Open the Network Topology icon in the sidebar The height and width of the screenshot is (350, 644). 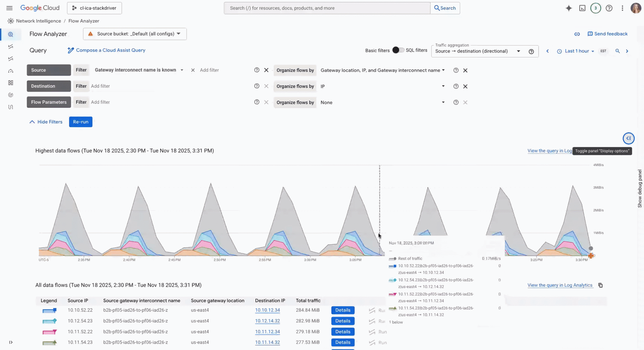[x=11, y=46]
